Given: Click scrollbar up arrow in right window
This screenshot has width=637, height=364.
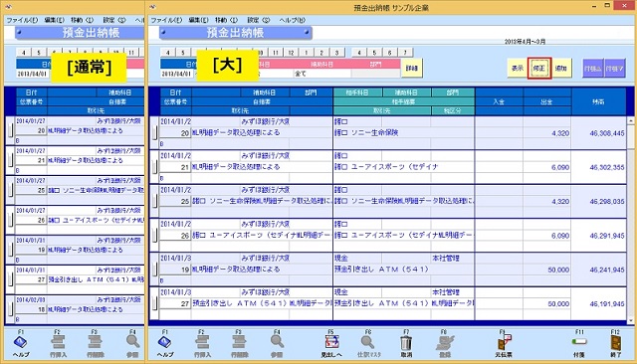Looking at the screenshot, I should coord(630,120).
